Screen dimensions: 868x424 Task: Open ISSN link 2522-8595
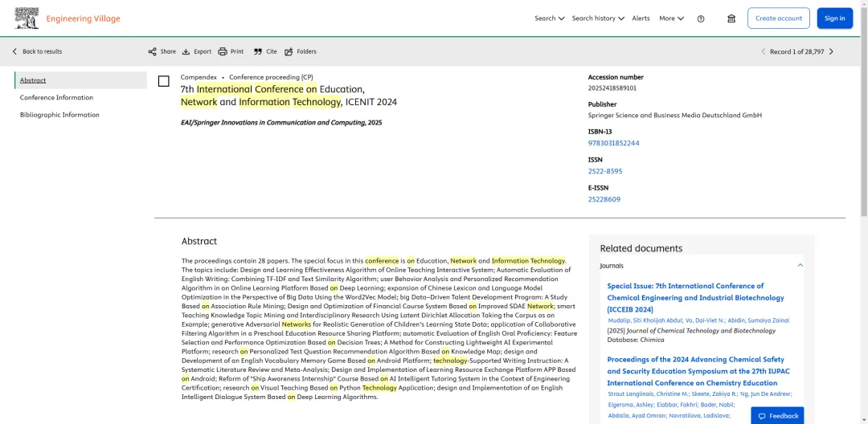tap(605, 171)
